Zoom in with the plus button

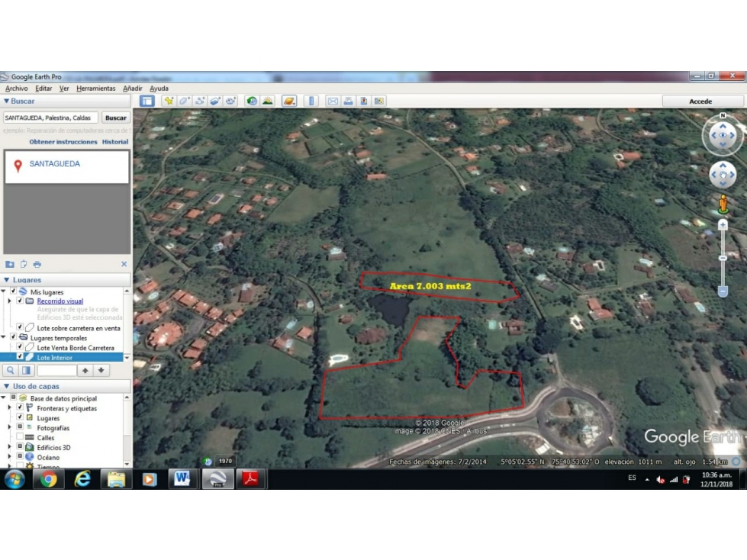point(723,225)
